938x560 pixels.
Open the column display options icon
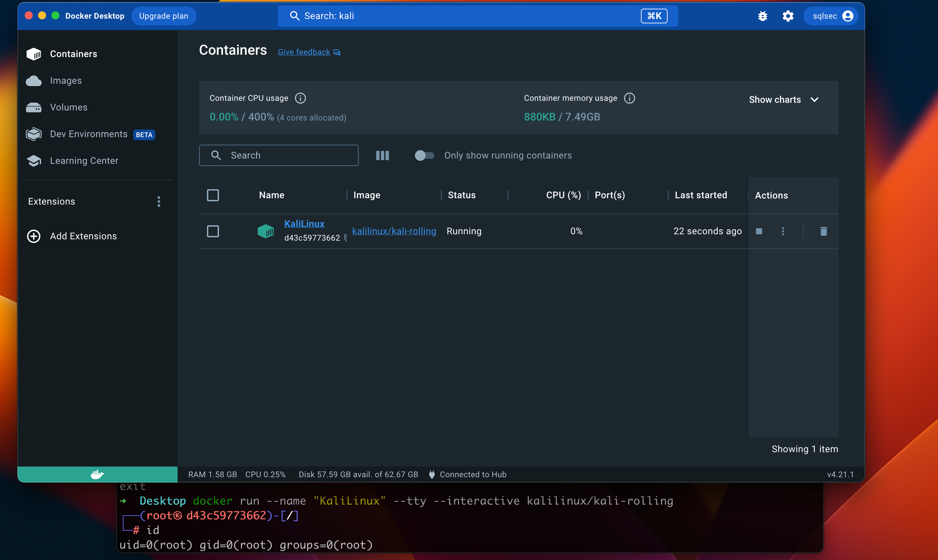tap(382, 156)
